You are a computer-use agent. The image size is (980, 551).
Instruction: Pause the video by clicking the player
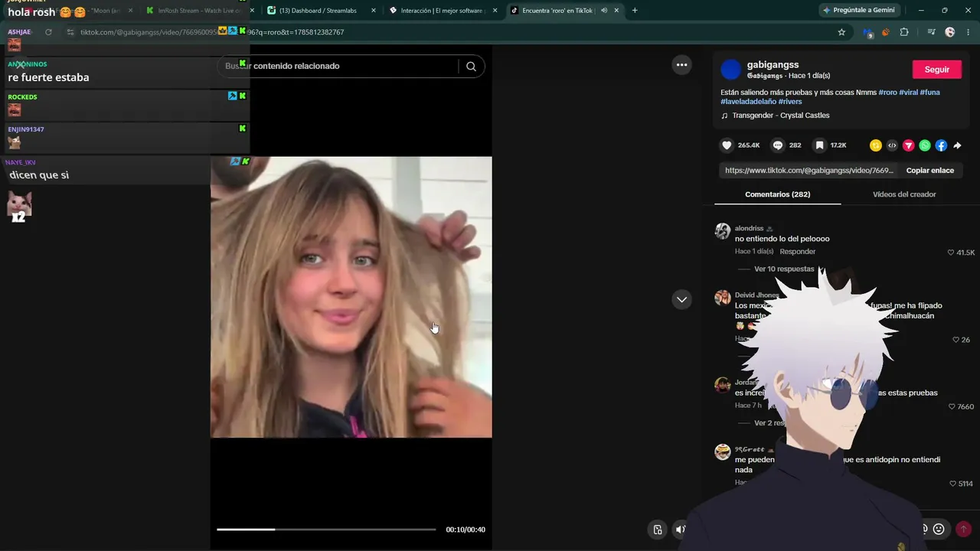pos(351,297)
